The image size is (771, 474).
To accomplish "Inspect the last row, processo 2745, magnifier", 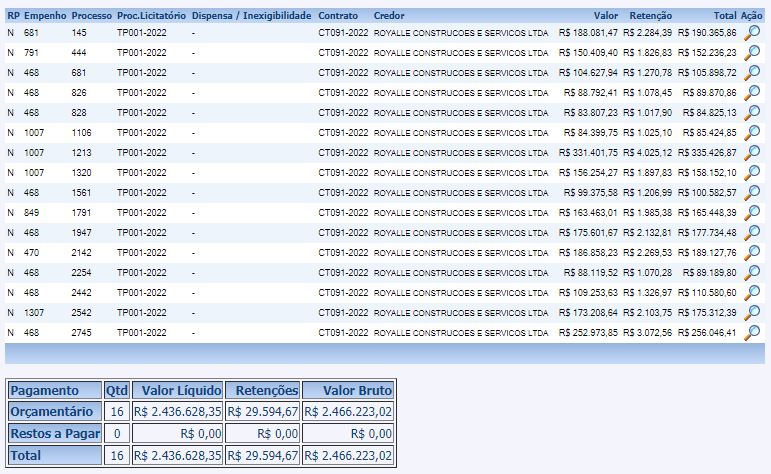I will 753,332.
